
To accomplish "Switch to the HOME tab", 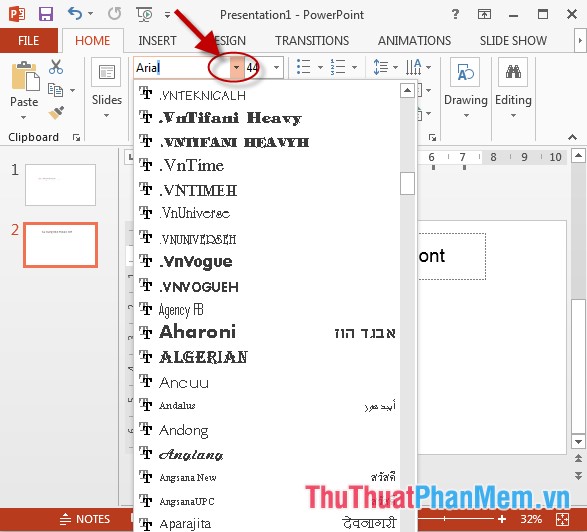I will 92,40.
